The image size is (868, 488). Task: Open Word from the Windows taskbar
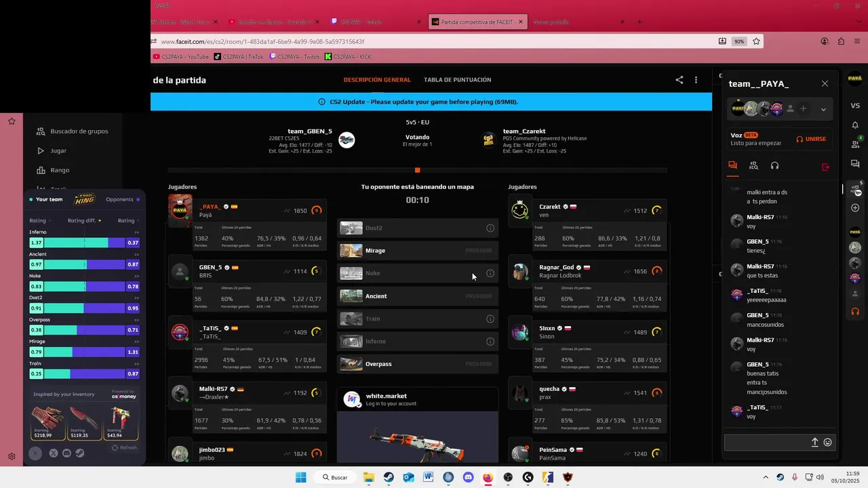coord(429,477)
